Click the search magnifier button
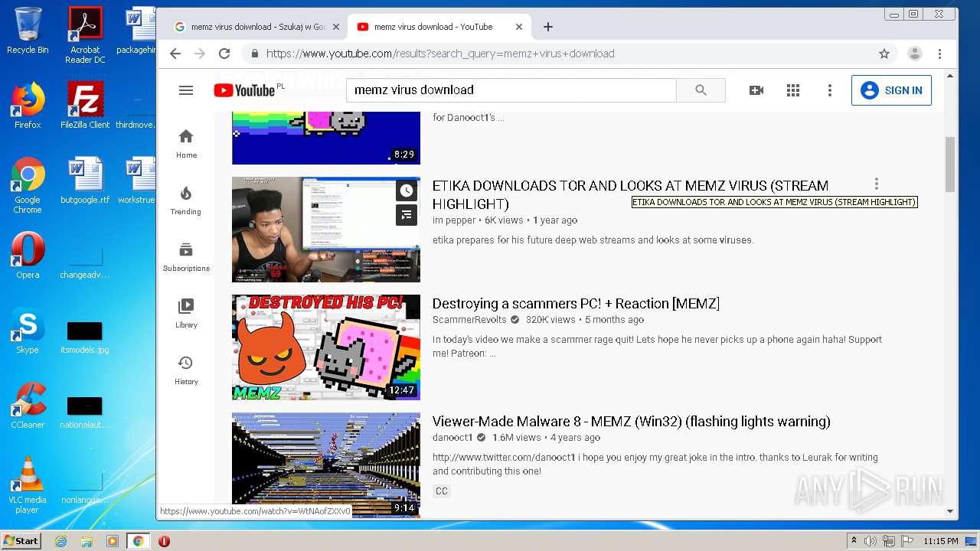Screen dimensions: 980x551 coord(701,90)
